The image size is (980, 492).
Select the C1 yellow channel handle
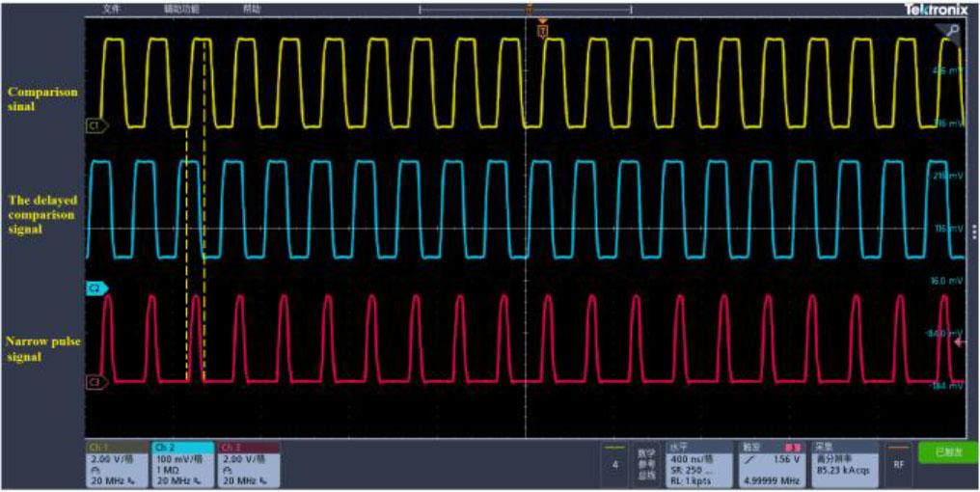pos(95,125)
